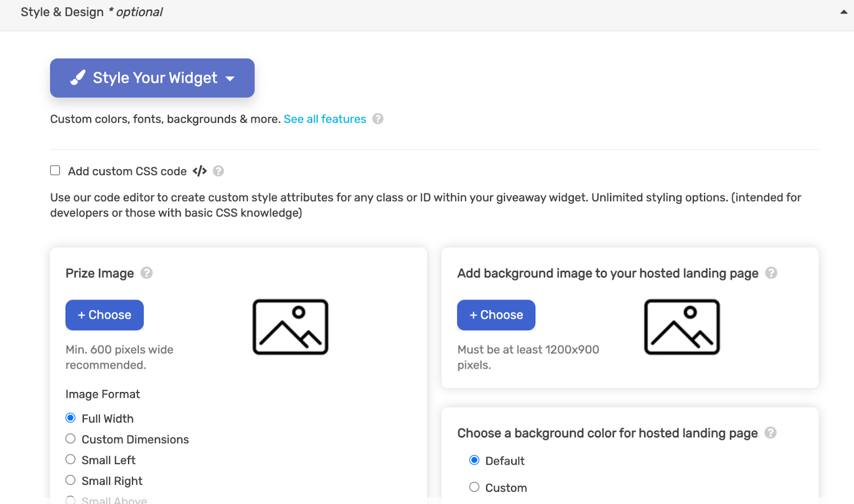Select the Full Width image format

pos(70,418)
